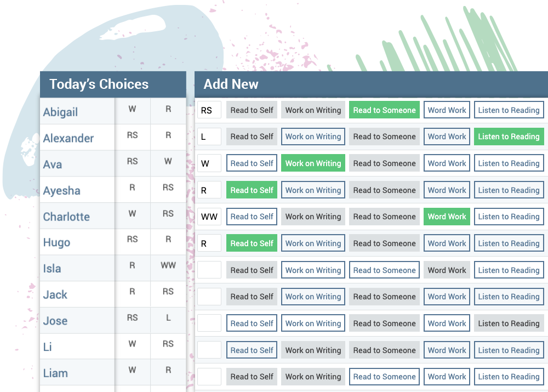Toggle green "Read to Someone" in RS row
Screen dimensions: 548x392
point(384,110)
